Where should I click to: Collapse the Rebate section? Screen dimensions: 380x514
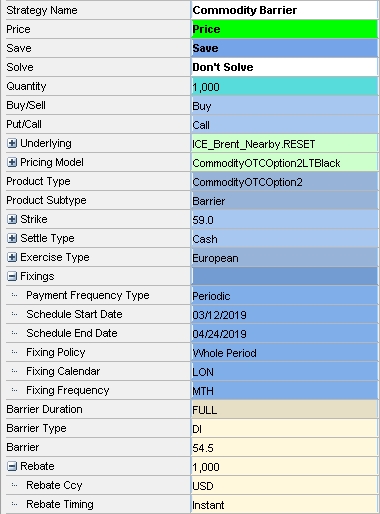(12, 466)
